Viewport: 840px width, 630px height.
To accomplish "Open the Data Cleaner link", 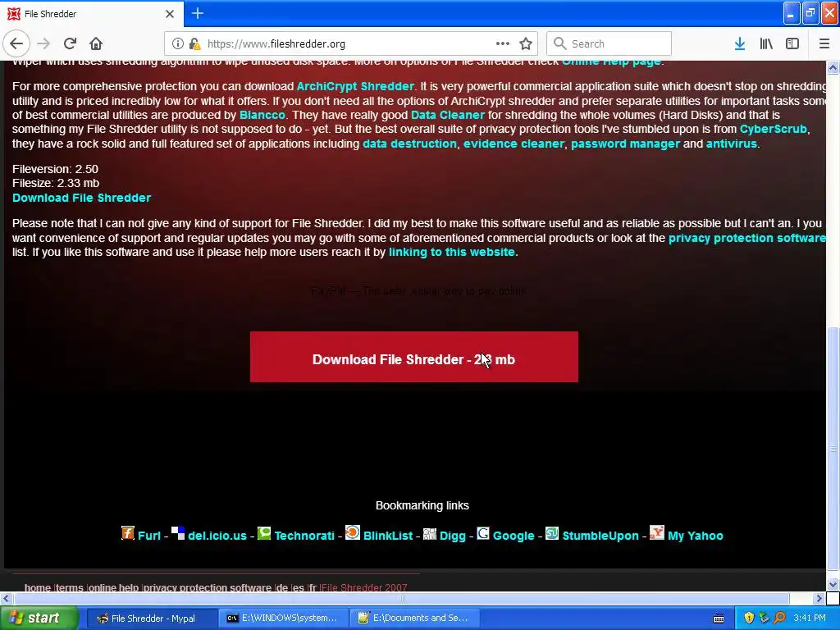I will 448,115.
